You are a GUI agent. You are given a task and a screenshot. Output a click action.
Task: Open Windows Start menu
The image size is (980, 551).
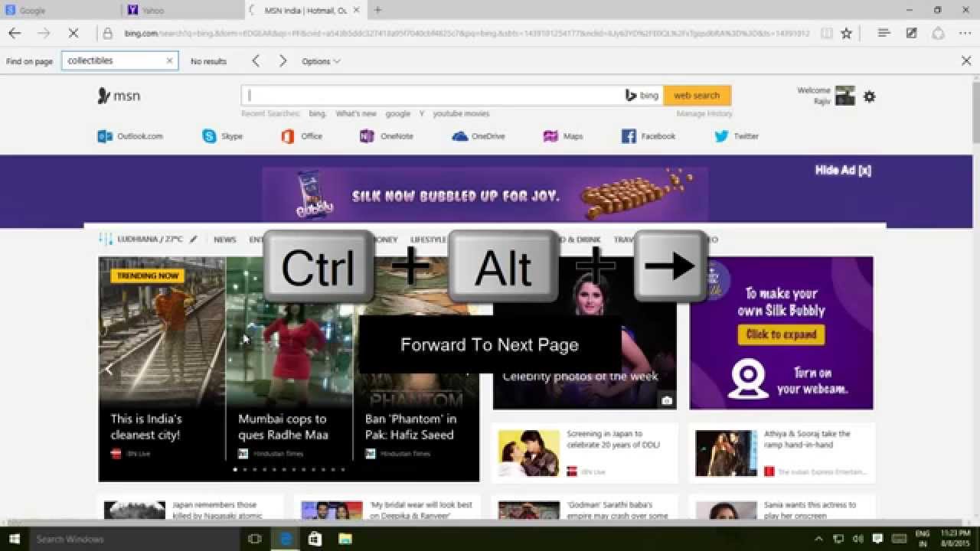point(14,539)
